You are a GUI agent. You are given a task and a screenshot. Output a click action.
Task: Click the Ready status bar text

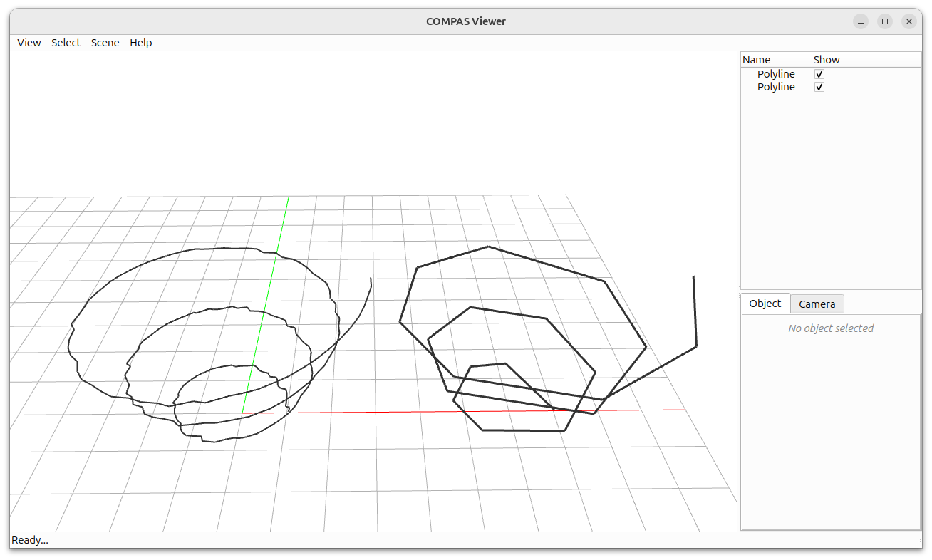tap(29, 540)
